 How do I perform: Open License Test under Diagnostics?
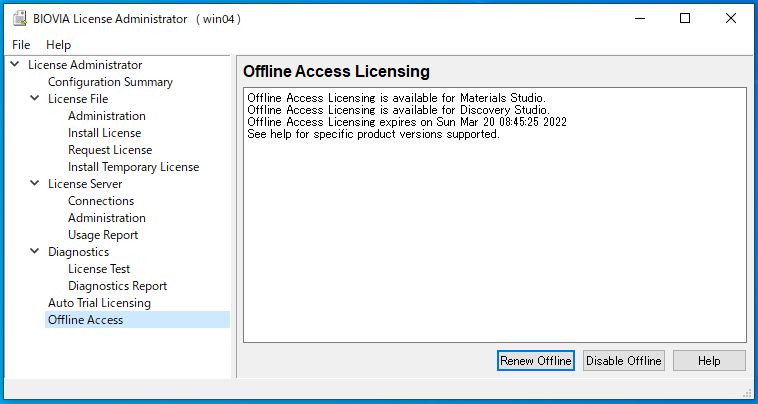pos(99,269)
